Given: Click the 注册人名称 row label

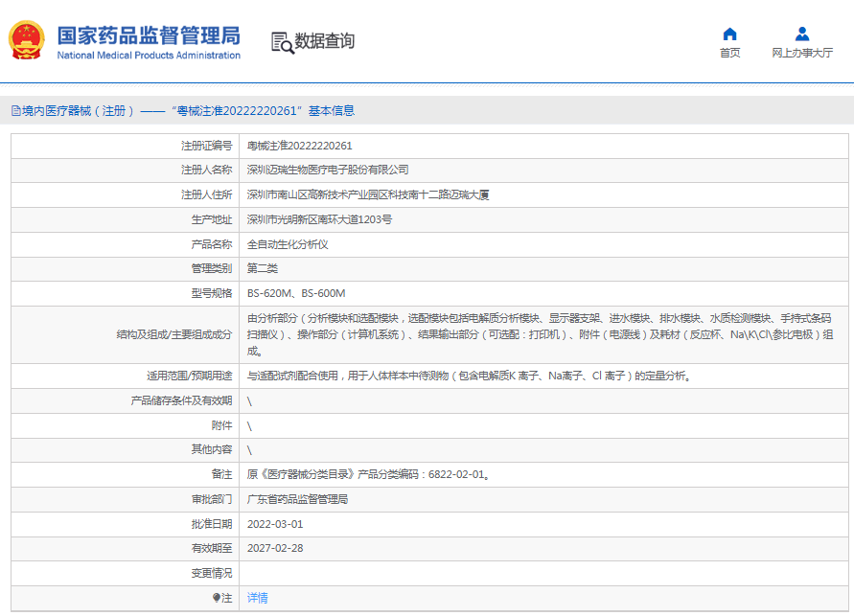Looking at the screenshot, I should click(x=206, y=170).
